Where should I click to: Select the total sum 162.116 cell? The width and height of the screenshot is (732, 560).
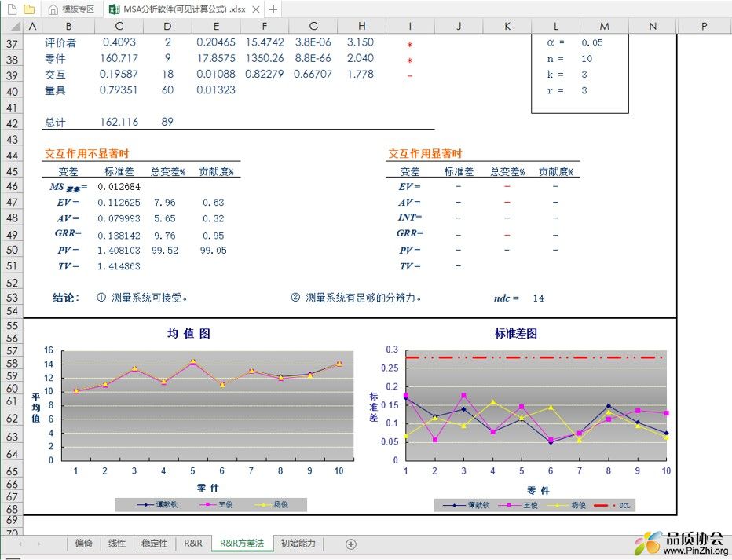[x=119, y=123]
